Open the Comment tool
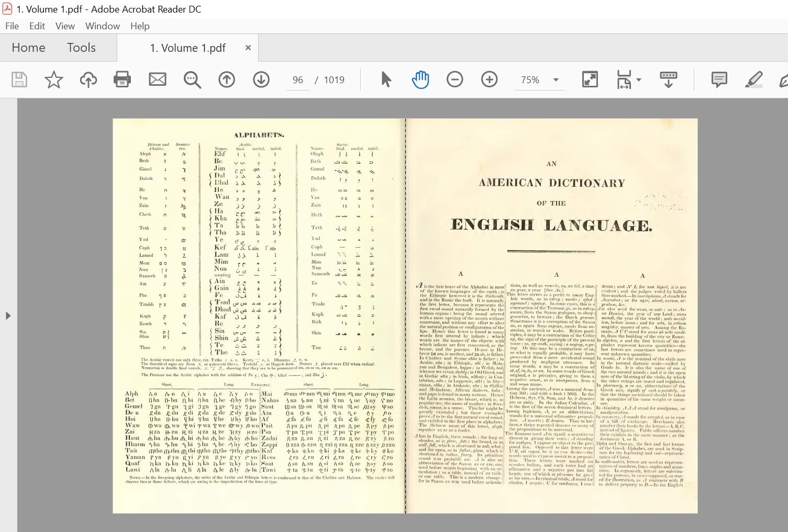This screenshot has height=532, width=788. 719,80
